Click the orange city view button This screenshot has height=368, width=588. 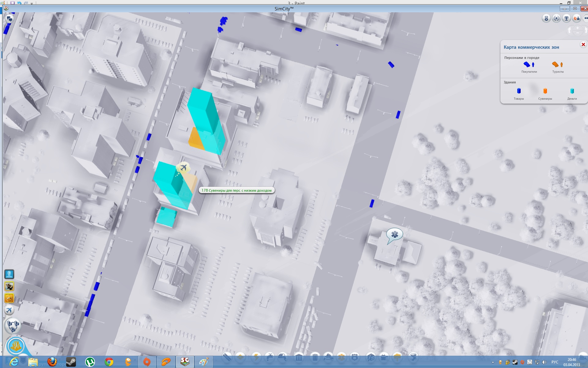[16, 346]
